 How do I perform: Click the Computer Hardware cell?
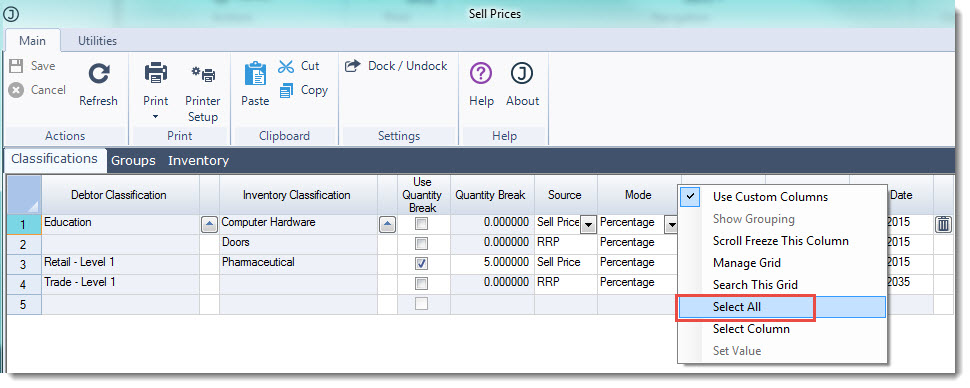[298, 224]
